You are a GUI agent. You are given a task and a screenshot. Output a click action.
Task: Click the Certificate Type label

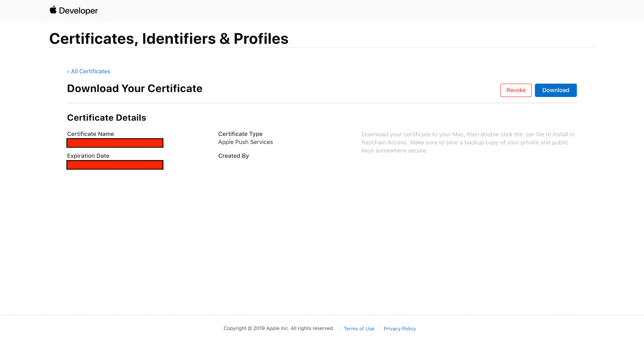click(x=240, y=134)
